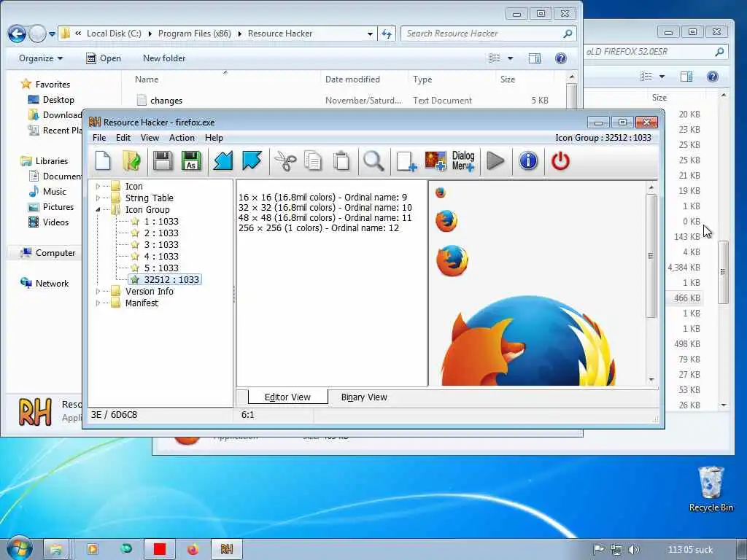
Task: Open Edit menu in Resource Hacker
Action: tap(123, 138)
